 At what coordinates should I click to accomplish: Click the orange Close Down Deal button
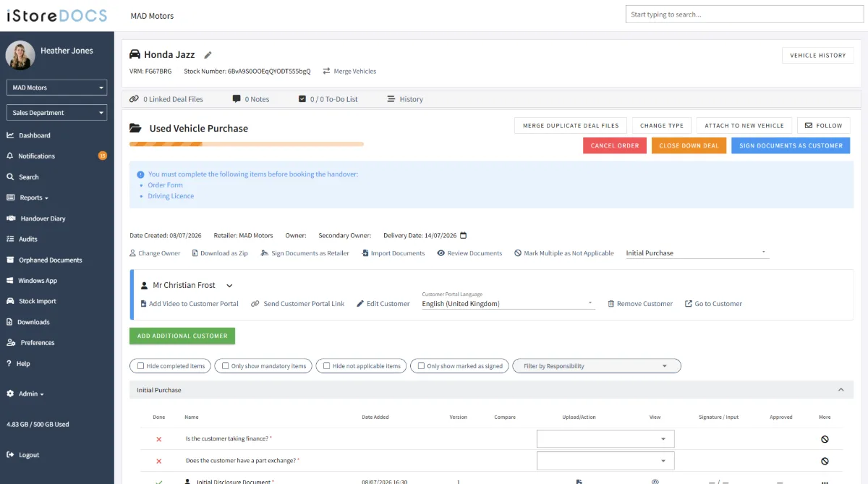(689, 145)
